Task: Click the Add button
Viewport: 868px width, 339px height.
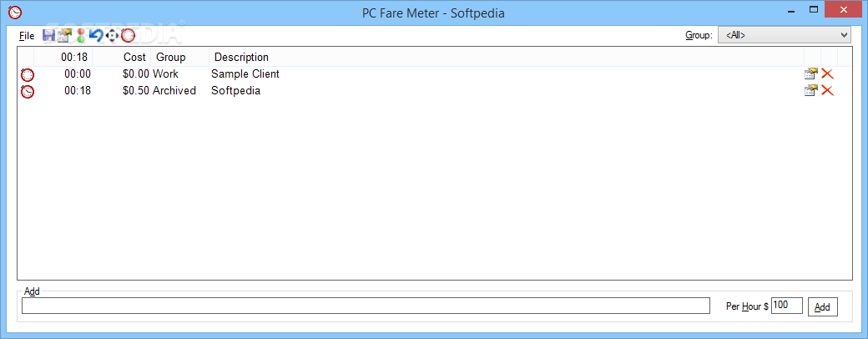Action: tap(823, 307)
